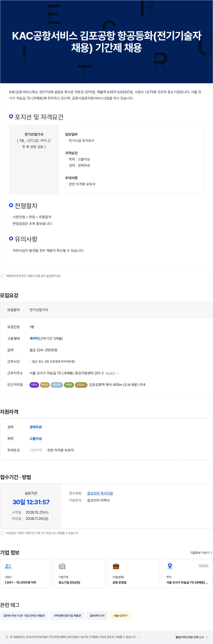Click 일근 또는 3조 2교대 working hours text
This screenshot has width=213, height=644.
coord(53,361)
